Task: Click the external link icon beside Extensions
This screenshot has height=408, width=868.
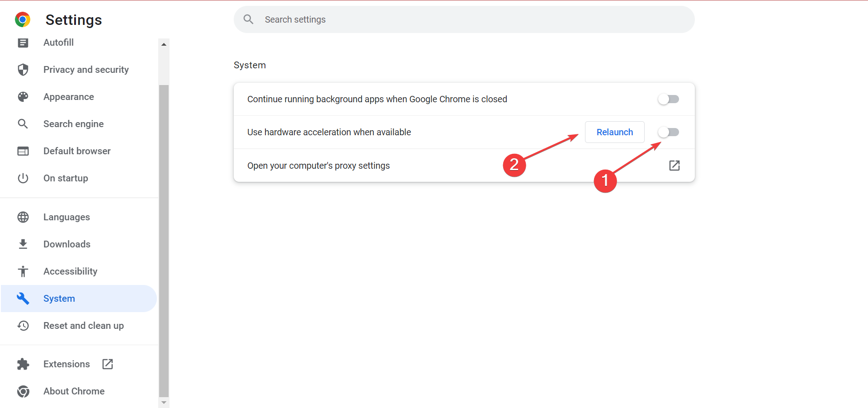Action: coord(108,364)
